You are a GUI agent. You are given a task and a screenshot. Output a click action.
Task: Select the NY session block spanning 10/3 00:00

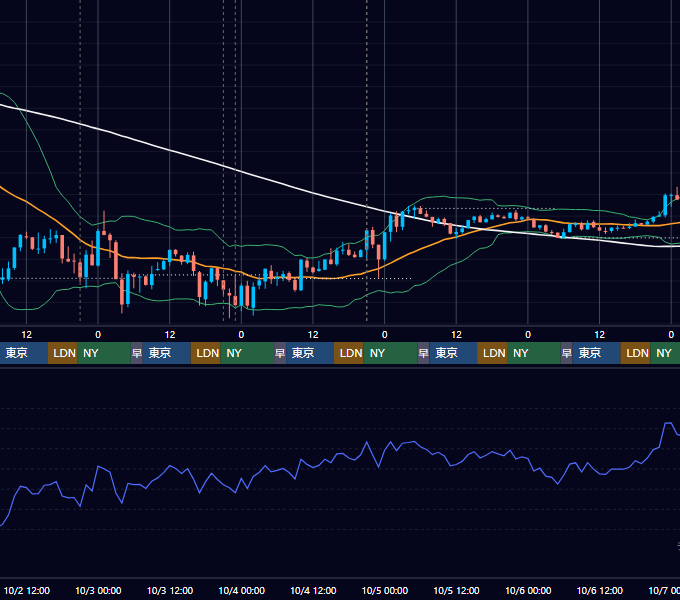tap(104, 353)
